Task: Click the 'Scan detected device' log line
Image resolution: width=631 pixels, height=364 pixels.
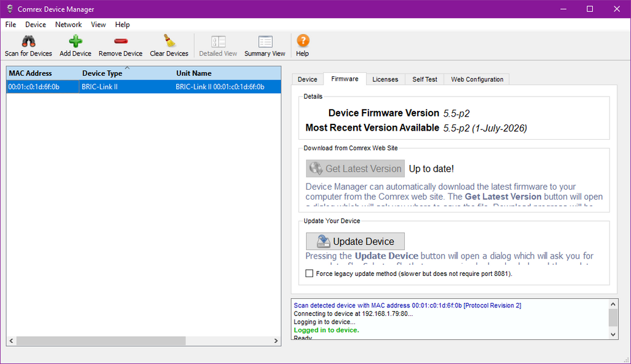Action: click(407, 305)
